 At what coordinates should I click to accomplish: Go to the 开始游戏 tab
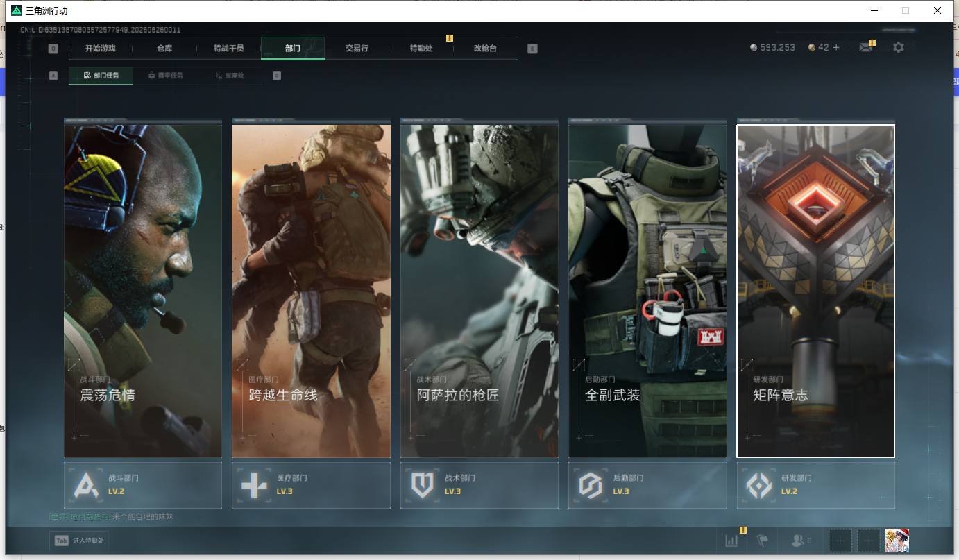[100, 49]
